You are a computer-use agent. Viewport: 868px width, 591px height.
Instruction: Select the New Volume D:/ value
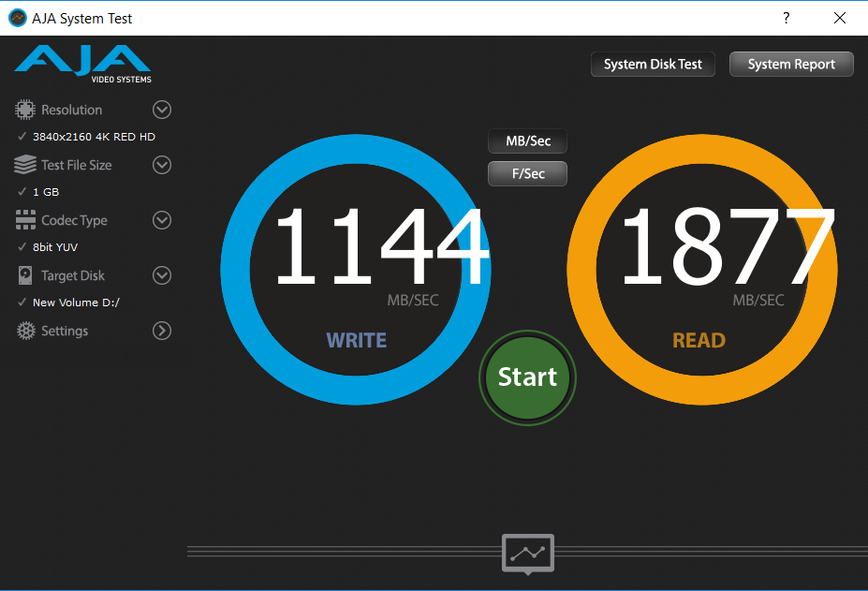click(76, 303)
